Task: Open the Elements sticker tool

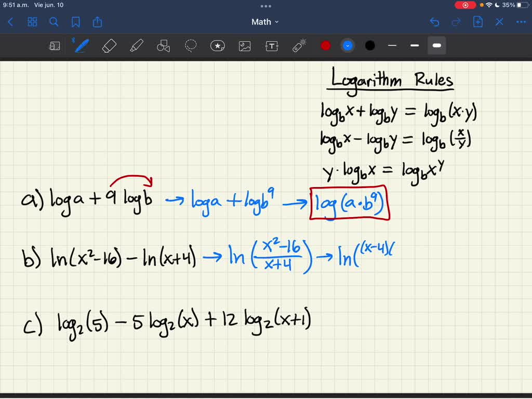Action: (217, 46)
